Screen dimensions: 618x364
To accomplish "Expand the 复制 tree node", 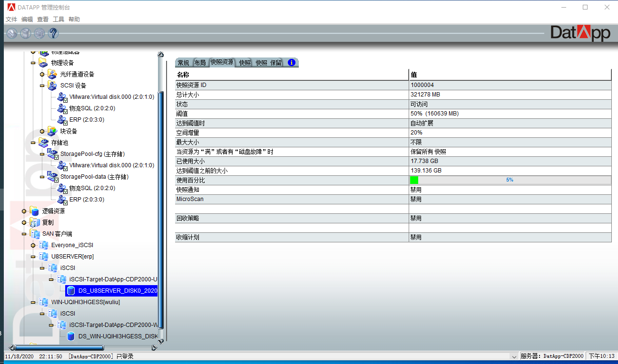I will 24,222.
